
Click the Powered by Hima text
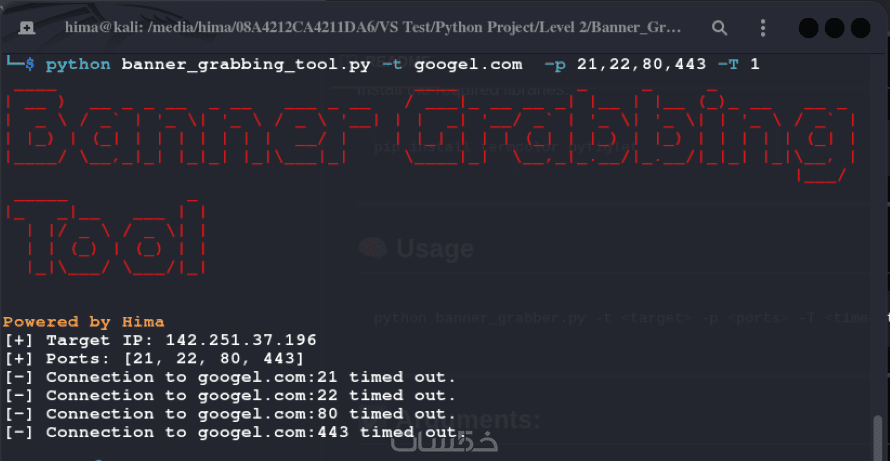click(x=83, y=322)
